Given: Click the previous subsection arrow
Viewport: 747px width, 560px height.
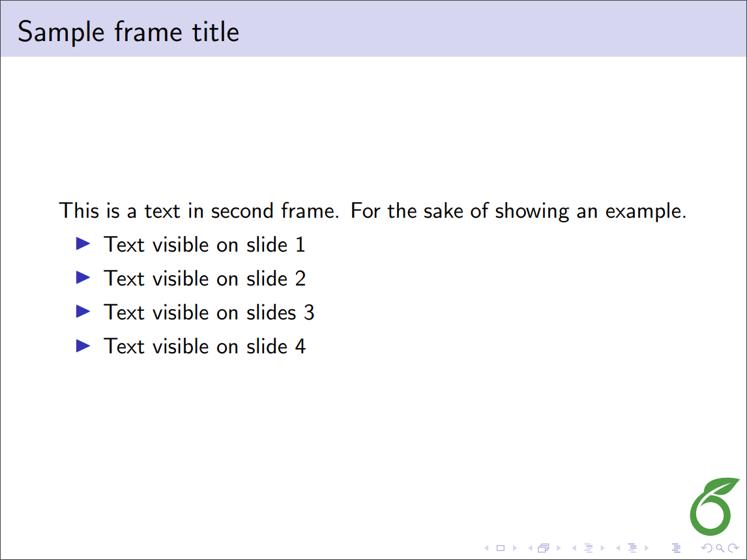Looking at the screenshot, I should pos(574,548).
